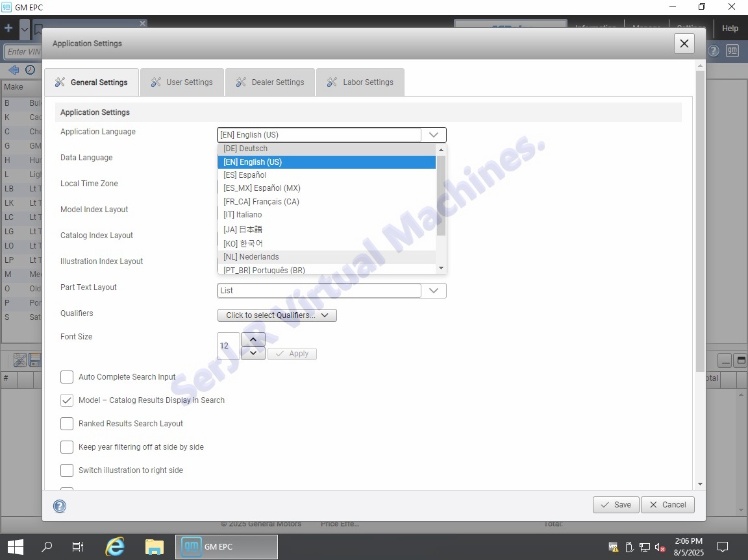Click the language list scroll down arrow

pos(442,268)
